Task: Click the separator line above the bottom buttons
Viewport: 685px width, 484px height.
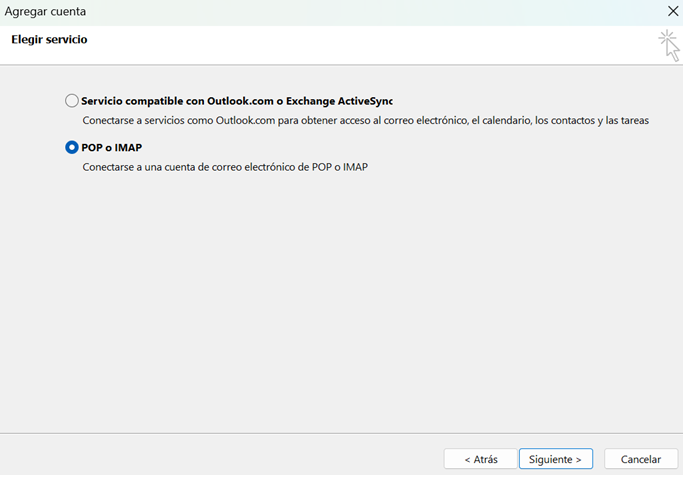Action: click(x=340, y=433)
